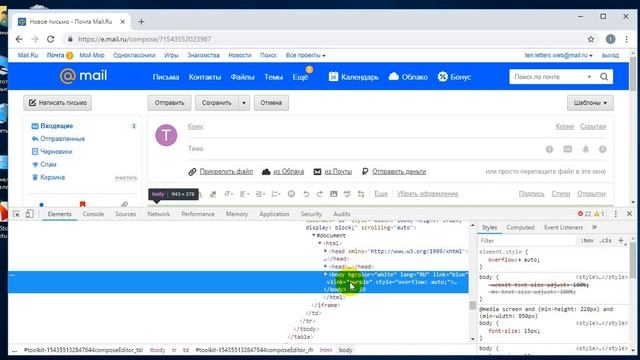Reload the page in Chrome

51,39
